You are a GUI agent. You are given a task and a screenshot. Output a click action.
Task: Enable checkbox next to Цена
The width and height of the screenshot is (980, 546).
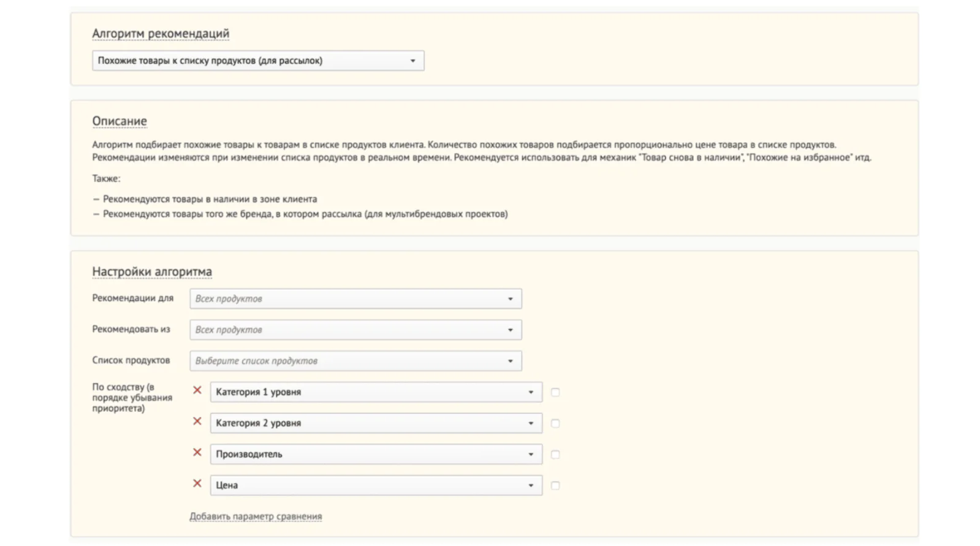pyautogui.click(x=555, y=486)
